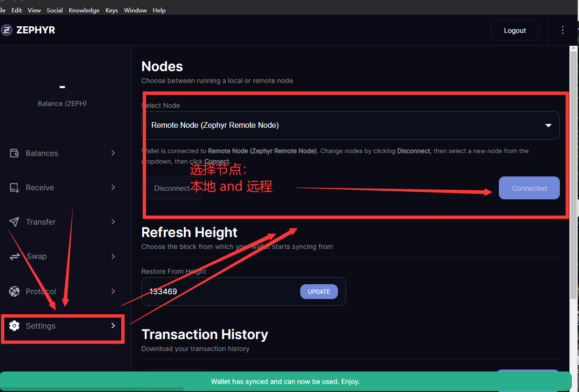Open the Keys menu
Viewport: 579px width, 392px height.
pos(112,10)
